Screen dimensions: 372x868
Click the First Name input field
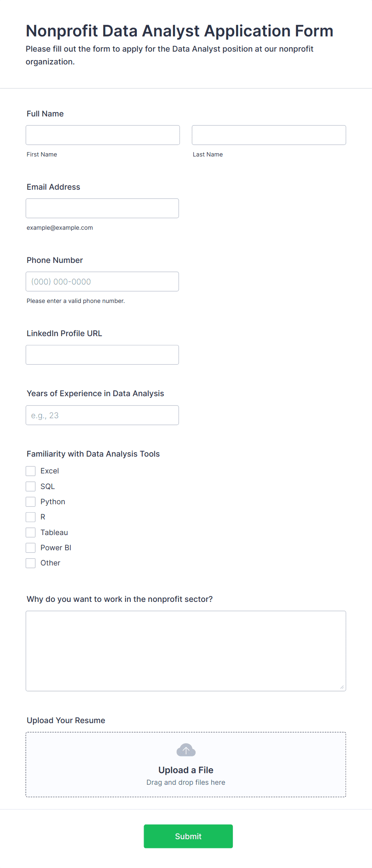tap(103, 135)
